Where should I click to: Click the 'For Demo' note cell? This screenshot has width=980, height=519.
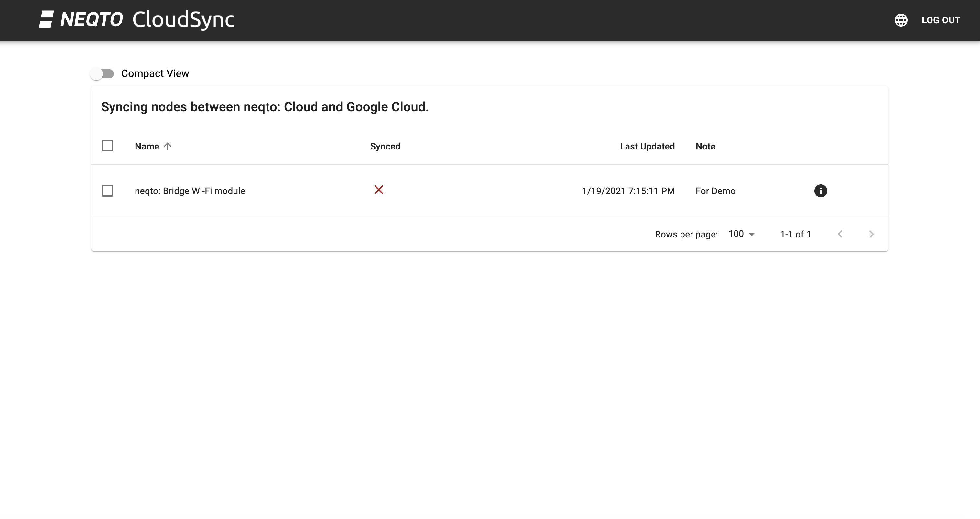tap(715, 191)
